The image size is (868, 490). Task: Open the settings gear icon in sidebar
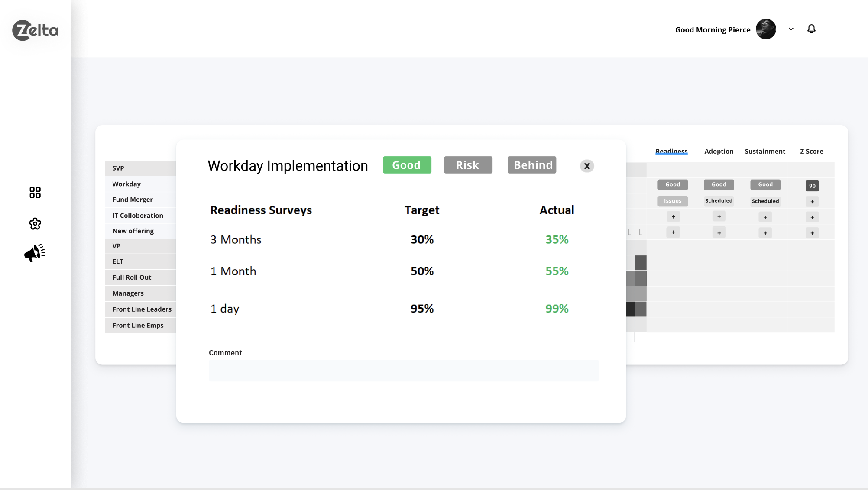coord(35,224)
